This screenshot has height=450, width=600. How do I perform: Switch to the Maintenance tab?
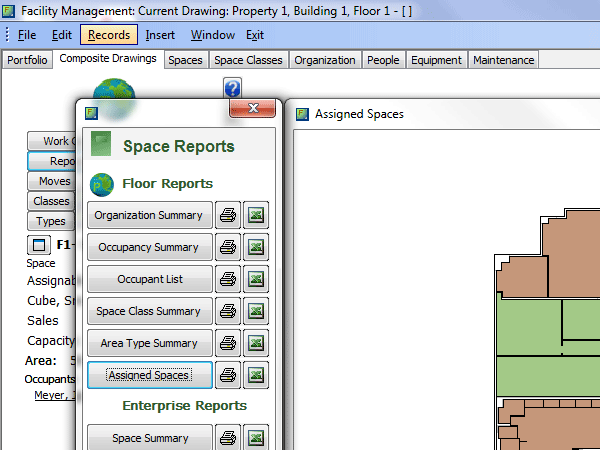504,60
